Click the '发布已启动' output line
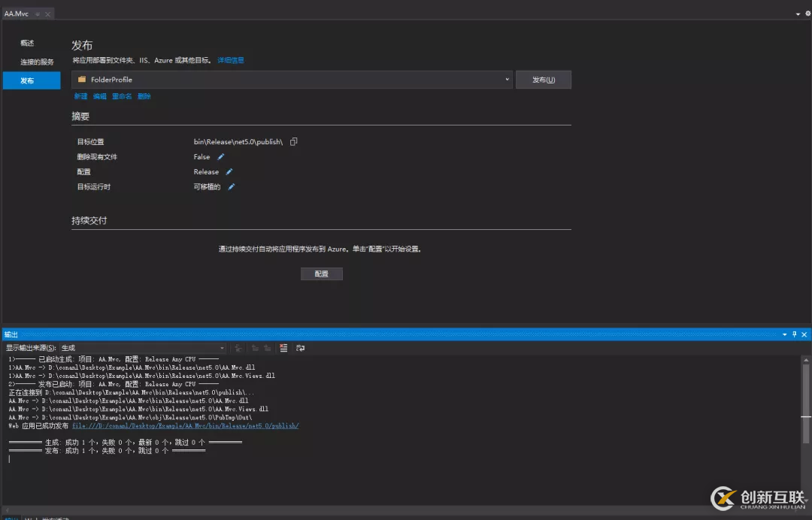This screenshot has height=520, width=812. pos(114,385)
